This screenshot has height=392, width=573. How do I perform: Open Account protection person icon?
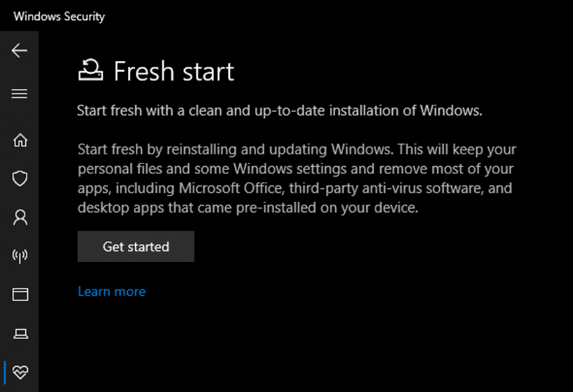(20, 217)
